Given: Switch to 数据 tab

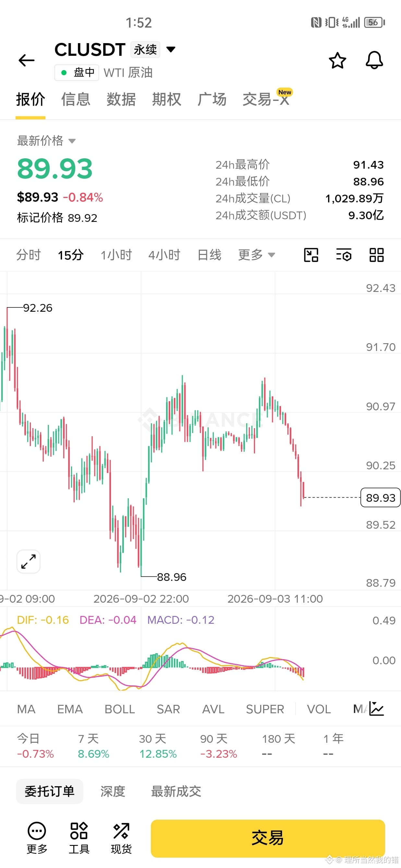Looking at the screenshot, I should pyautogui.click(x=121, y=99).
